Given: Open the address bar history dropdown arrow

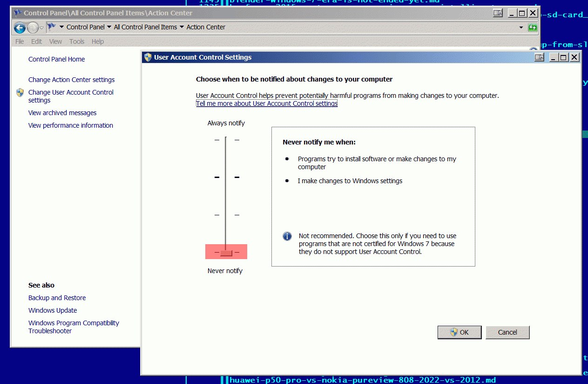Looking at the screenshot, I should (521, 27).
